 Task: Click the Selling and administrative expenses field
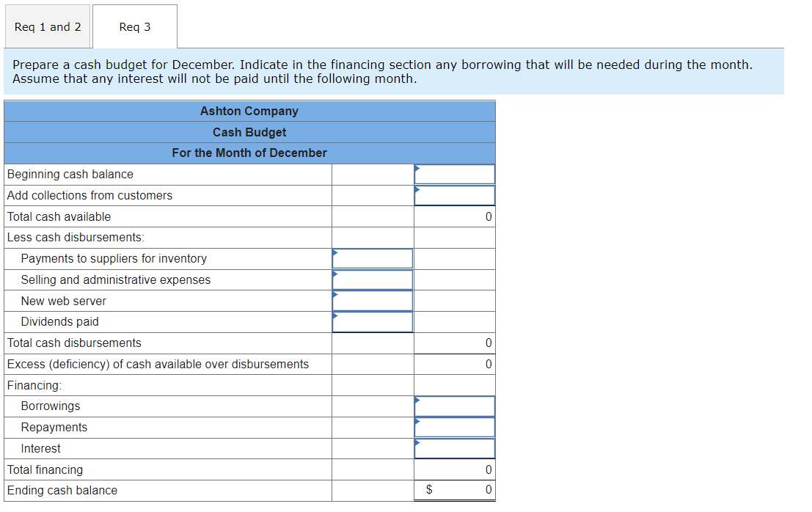coord(373,280)
